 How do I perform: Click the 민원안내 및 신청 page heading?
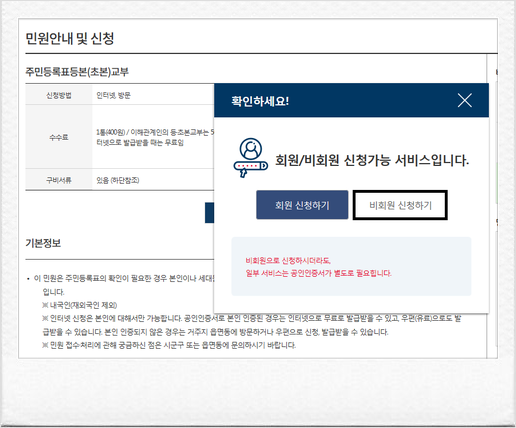click(x=70, y=38)
